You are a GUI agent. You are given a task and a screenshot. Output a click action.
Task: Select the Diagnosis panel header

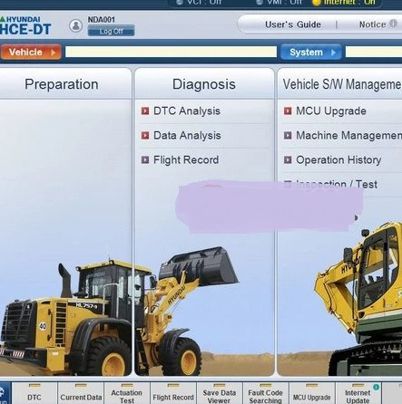pyautogui.click(x=204, y=84)
